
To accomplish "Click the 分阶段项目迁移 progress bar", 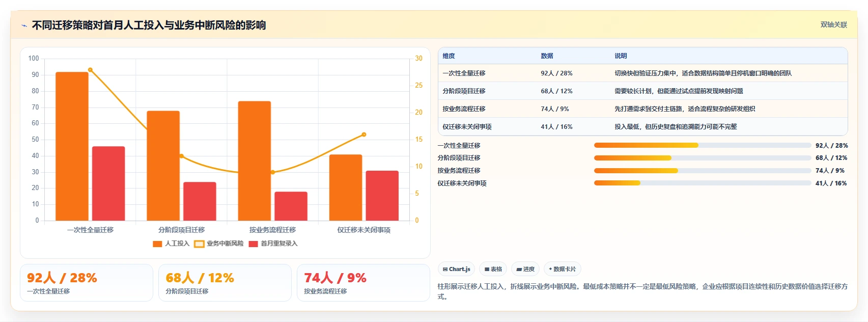I will click(703, 158).
